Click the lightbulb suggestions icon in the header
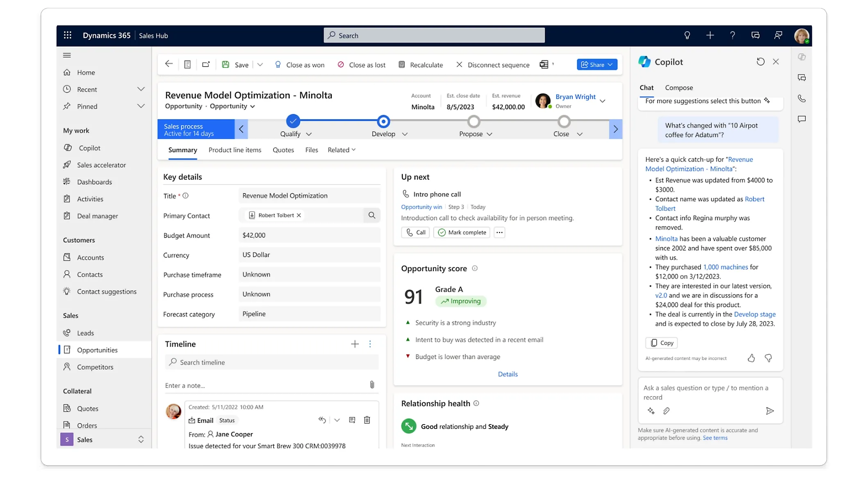This screenshot has width=868, height=488. [x=687, y=36]
